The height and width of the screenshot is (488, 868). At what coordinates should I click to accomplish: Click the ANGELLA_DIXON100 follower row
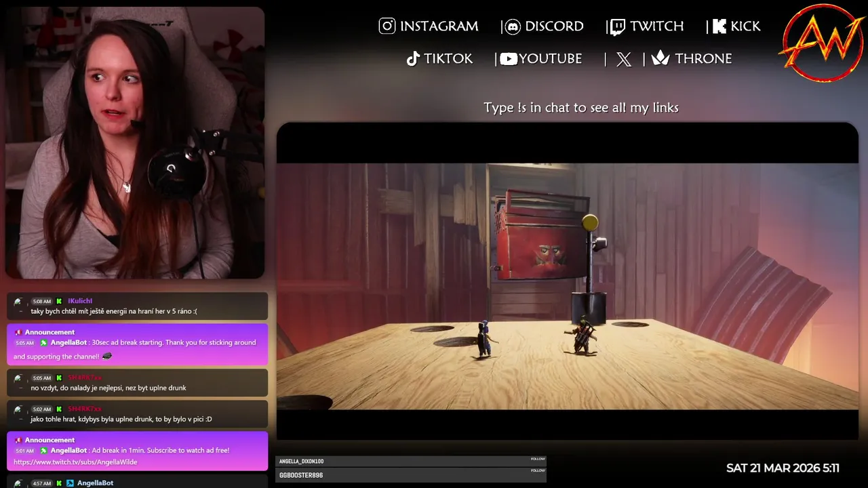411,462
